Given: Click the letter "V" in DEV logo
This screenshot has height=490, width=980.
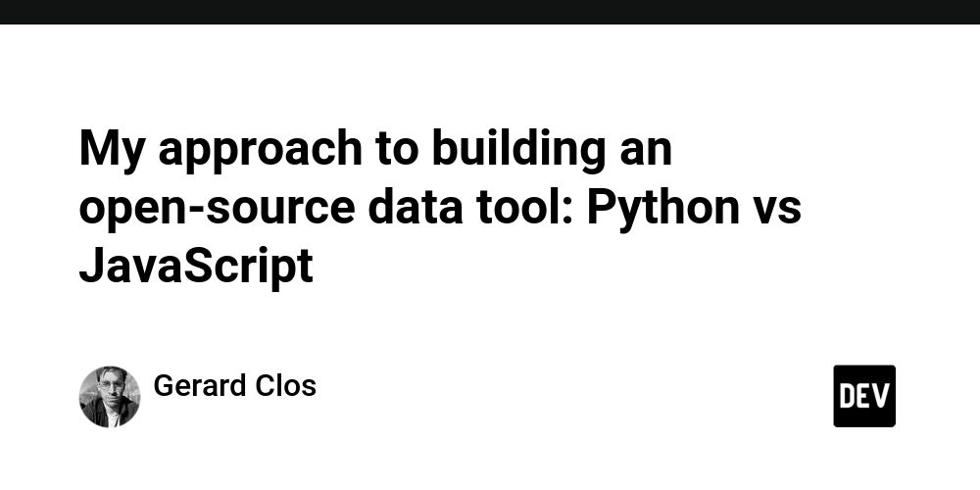Looking at the screenshot, I should coord(881,396).
